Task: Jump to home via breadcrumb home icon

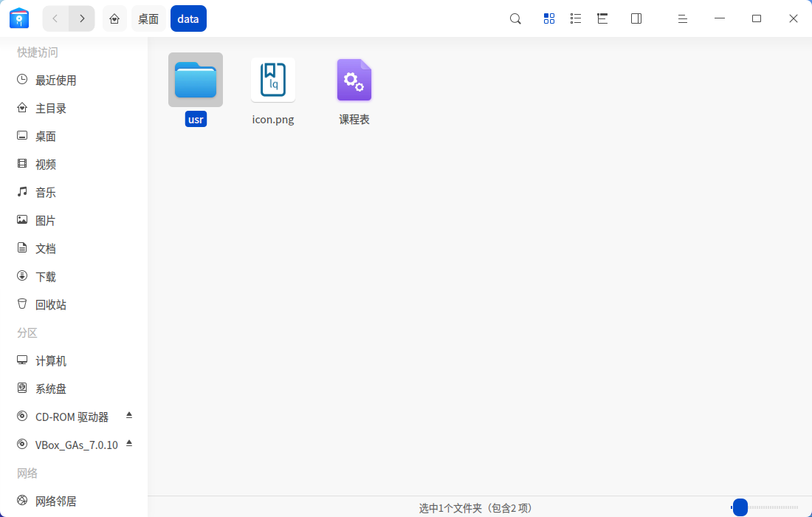Action: (114, 18)
